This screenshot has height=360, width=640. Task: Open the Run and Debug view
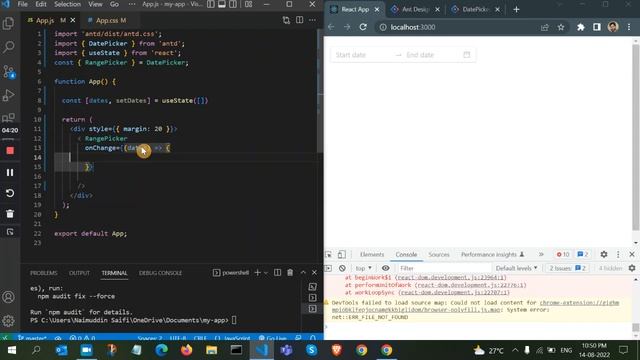tap(8, 95)
